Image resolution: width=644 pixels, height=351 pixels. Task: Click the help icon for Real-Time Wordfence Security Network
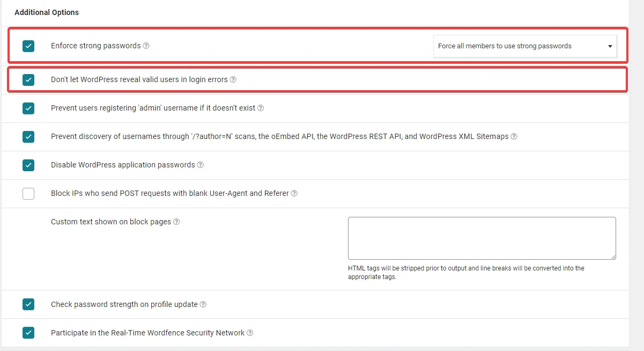tap(250, 333)
